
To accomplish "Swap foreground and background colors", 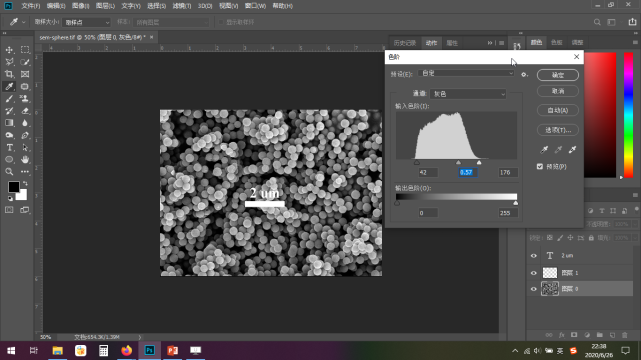I will (x=25, y=183).
